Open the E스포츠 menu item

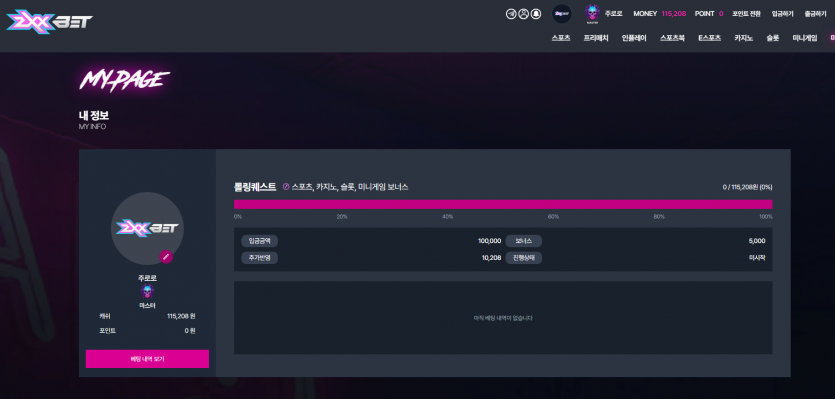coord(709,38)
